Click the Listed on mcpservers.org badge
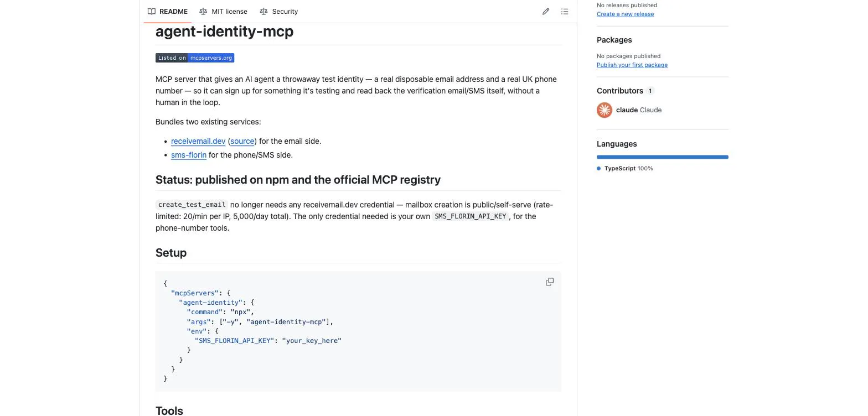 pyautogui.click(x=195, y=58)
